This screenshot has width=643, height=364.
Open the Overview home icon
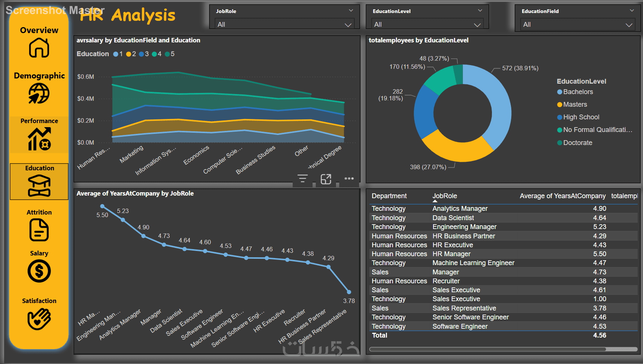coord(39,48)
